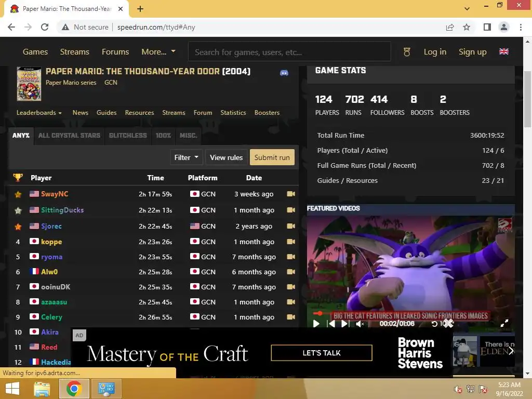Open the Leaderboards dropdown

pos(39,113)
